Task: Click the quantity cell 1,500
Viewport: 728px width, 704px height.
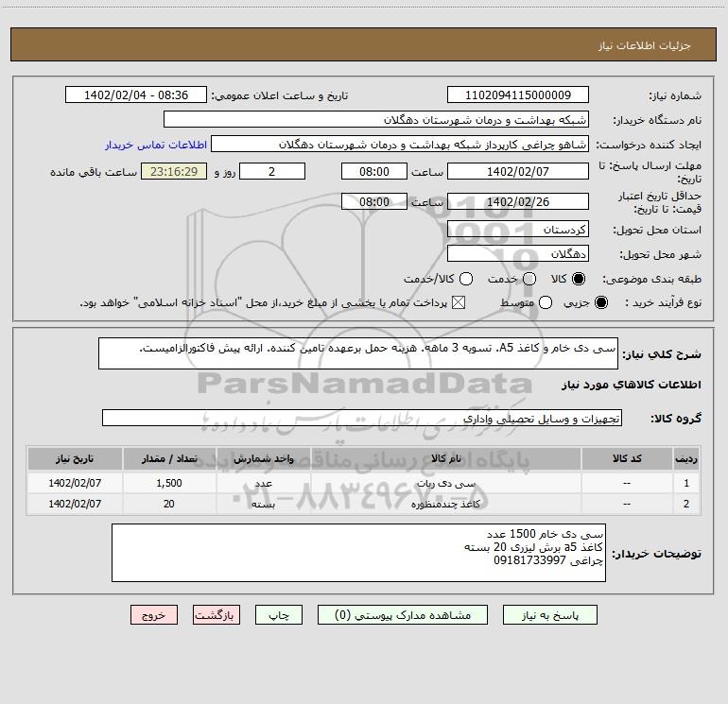Action: click(x=169, y=483)
